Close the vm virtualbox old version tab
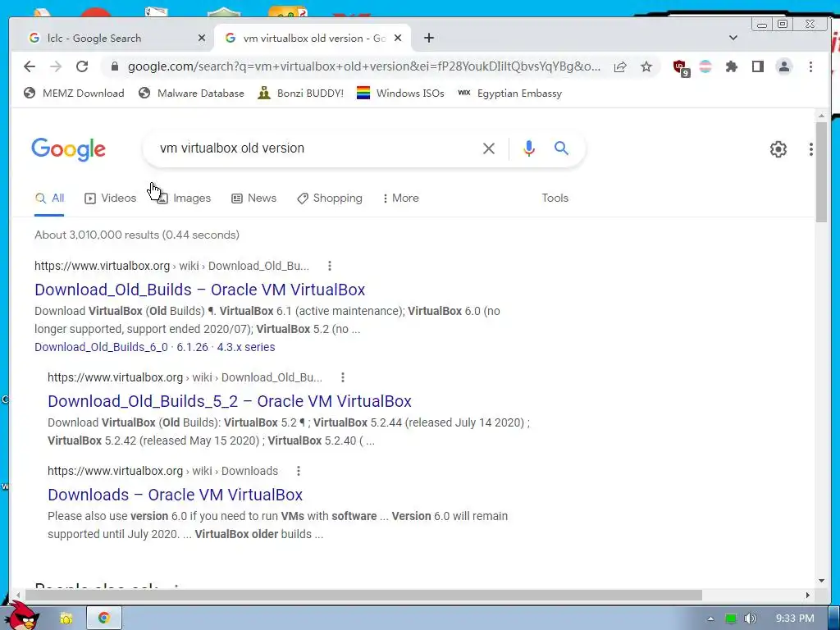The image size is (840, 630). point(398,38)
